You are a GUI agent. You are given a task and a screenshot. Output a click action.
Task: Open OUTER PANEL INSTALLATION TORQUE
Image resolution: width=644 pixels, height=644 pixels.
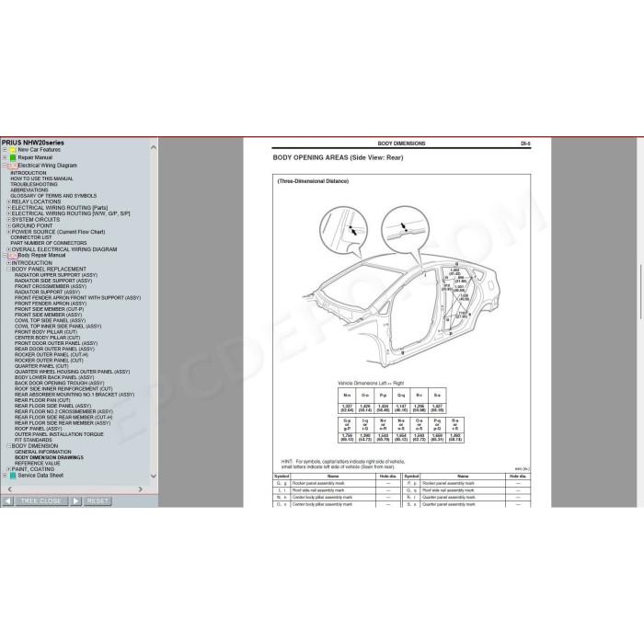(x=59, y=434)
